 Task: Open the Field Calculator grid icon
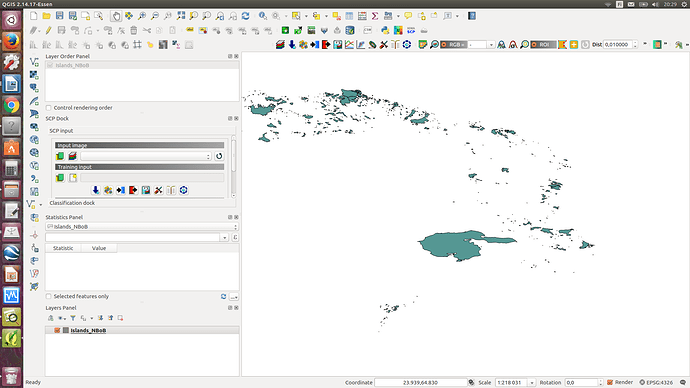(362, 16)
